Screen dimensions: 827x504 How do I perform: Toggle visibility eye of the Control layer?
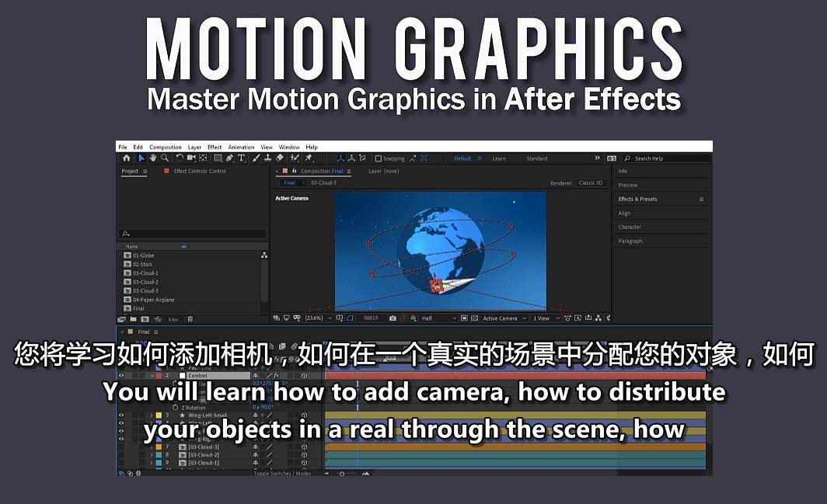(x=121, y=375)
